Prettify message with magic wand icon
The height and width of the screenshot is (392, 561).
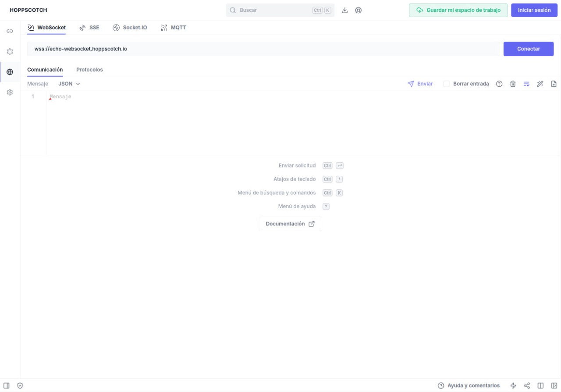click(x=540, y=84)
